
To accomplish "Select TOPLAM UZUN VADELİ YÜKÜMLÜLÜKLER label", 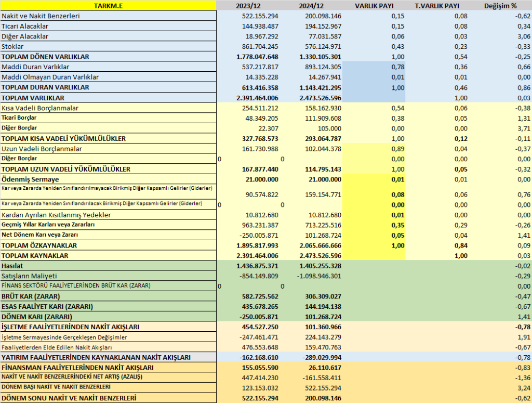I will pyautogui.click(x=66, y=169).
